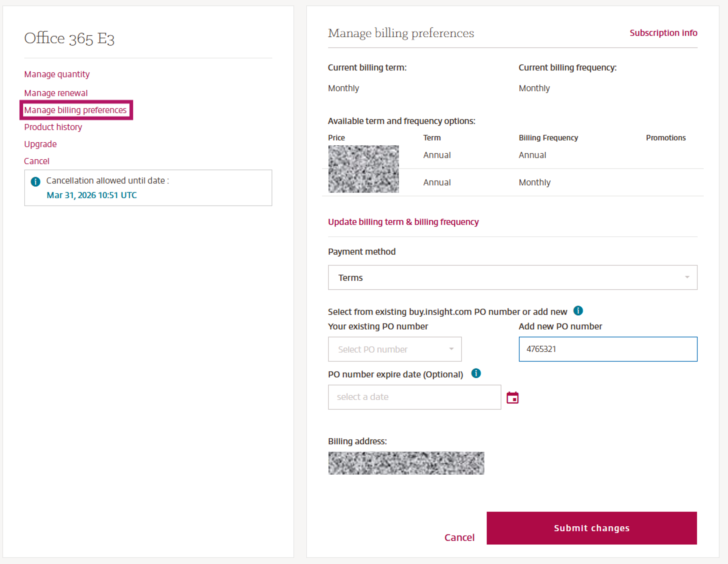
Task: Click the info icon for PO number expire date
Action: click(x=476, y=374)
